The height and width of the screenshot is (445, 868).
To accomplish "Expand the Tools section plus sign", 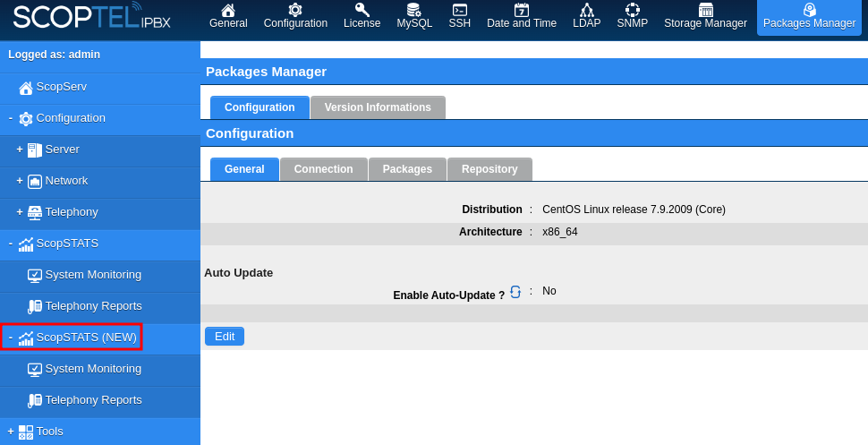I will point(11,432).
